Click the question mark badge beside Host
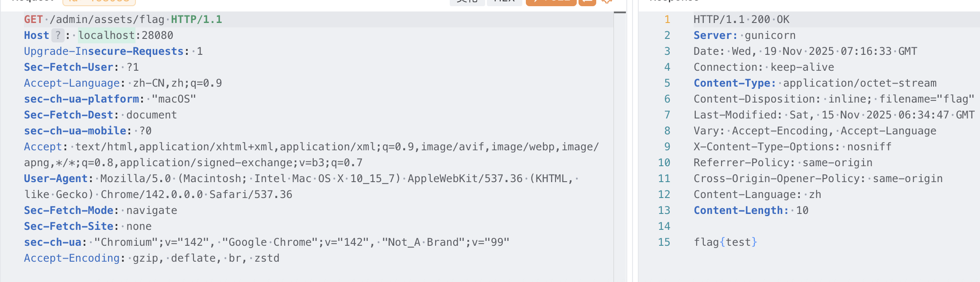 click(x=58, y=35)
